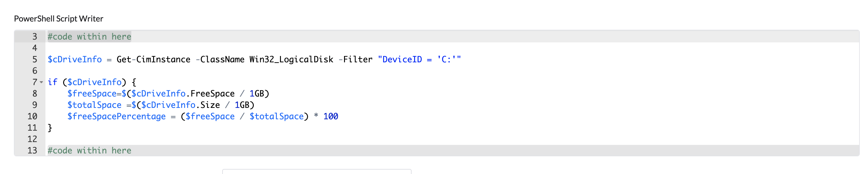Click the number 100 on line 10
The width and height of the screenshot is (868, 174).
(x=330, y=116)
